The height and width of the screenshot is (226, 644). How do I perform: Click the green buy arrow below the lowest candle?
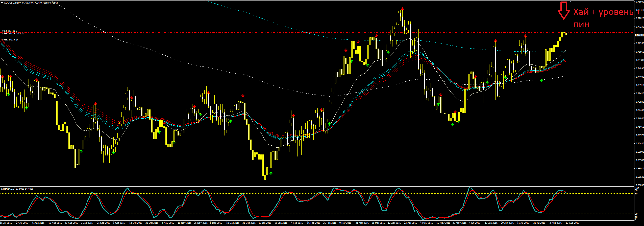(271, 173)
